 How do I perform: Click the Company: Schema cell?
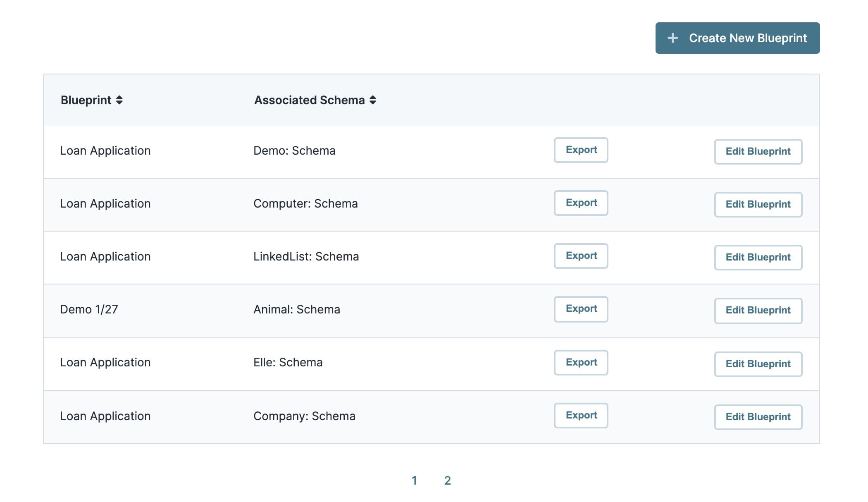point(304,416)
